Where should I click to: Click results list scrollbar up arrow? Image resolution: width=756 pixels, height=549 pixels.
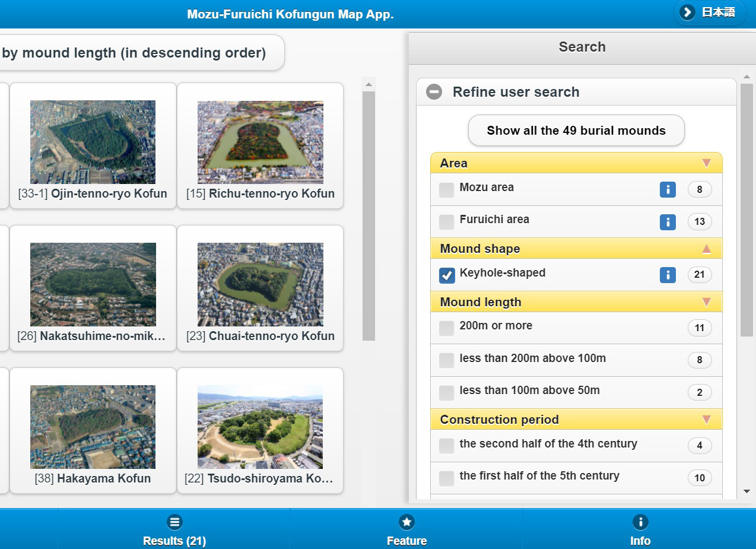coord(369,85)
